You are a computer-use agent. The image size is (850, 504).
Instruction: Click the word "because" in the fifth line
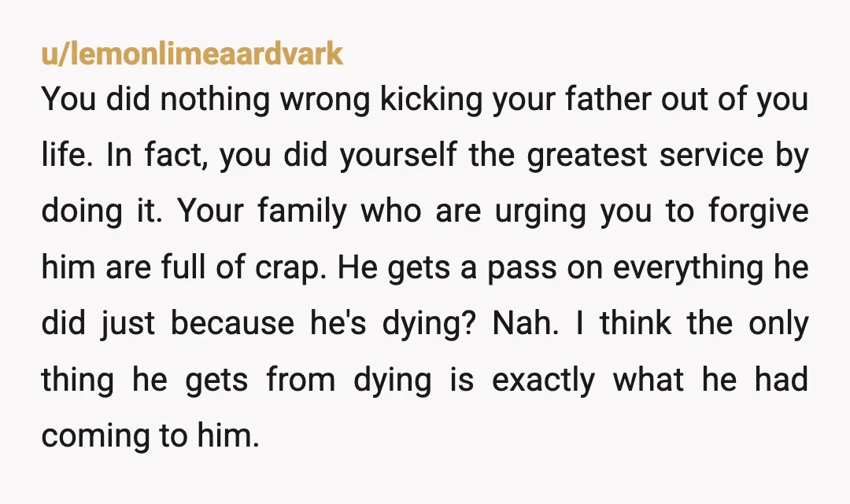232,322
